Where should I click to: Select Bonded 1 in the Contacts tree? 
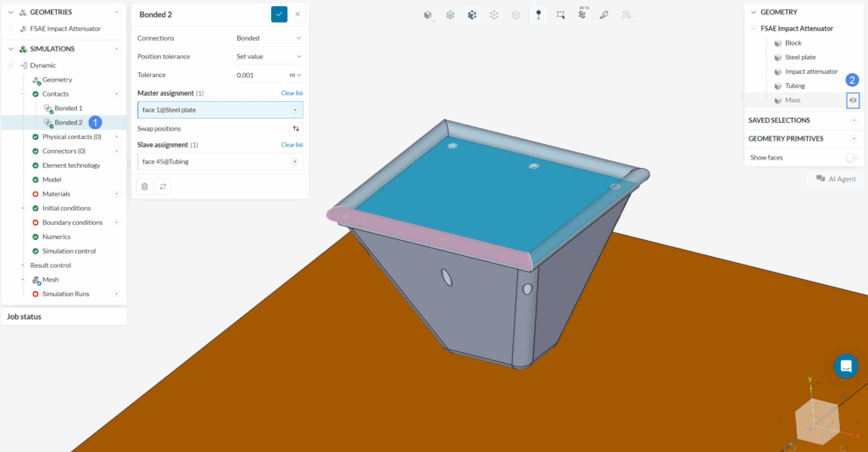click(69, 109)
